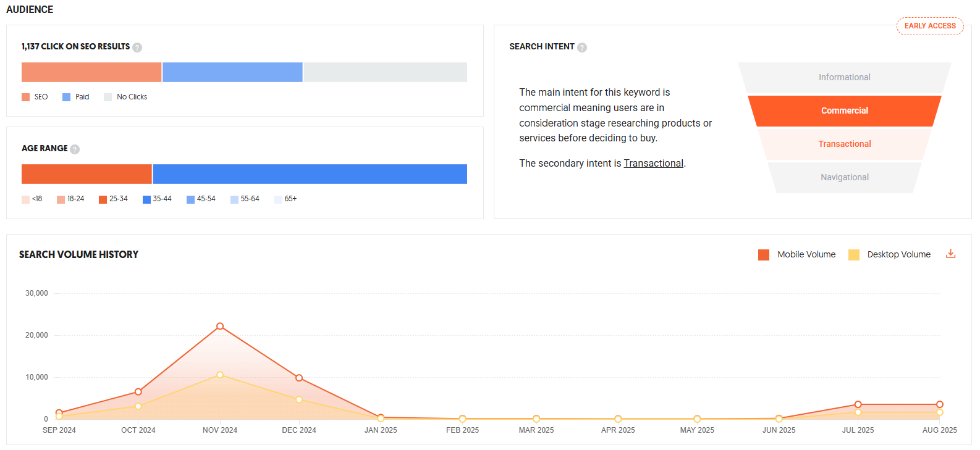Toggle Desktop Volume legend series

click(854, 255)
